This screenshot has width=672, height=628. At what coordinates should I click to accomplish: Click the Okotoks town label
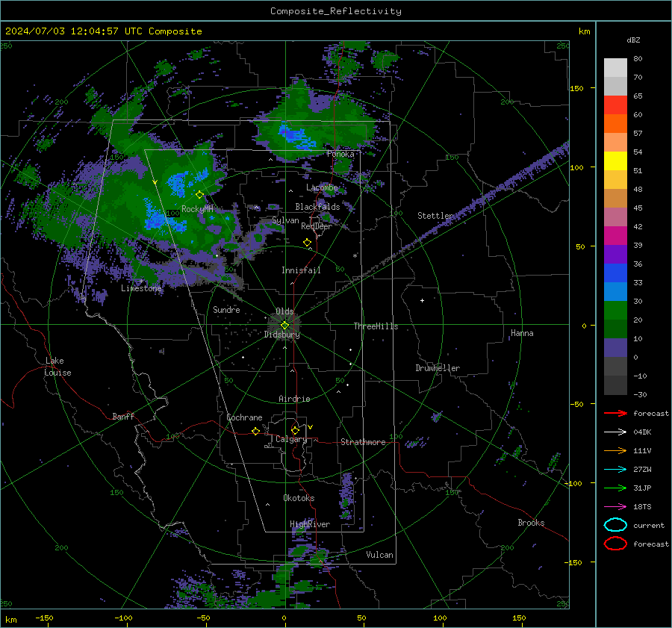(x=299, y=498)
